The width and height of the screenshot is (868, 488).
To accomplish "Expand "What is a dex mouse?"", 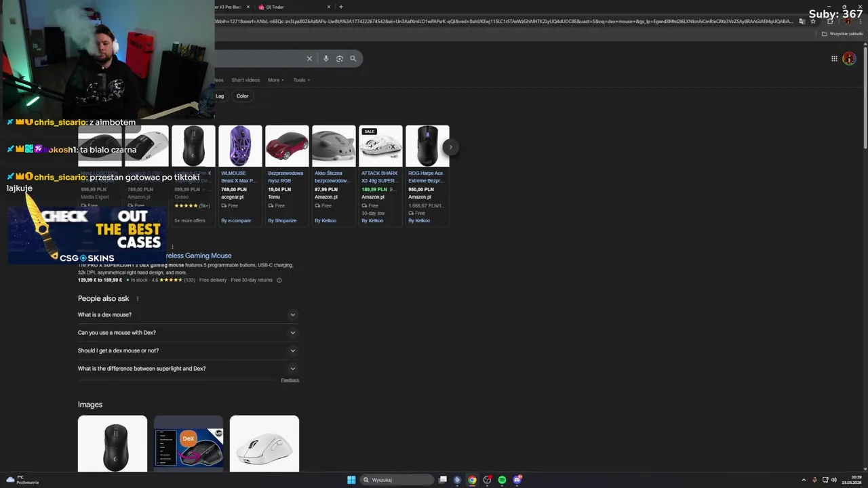I will click(x=188, y=314).
